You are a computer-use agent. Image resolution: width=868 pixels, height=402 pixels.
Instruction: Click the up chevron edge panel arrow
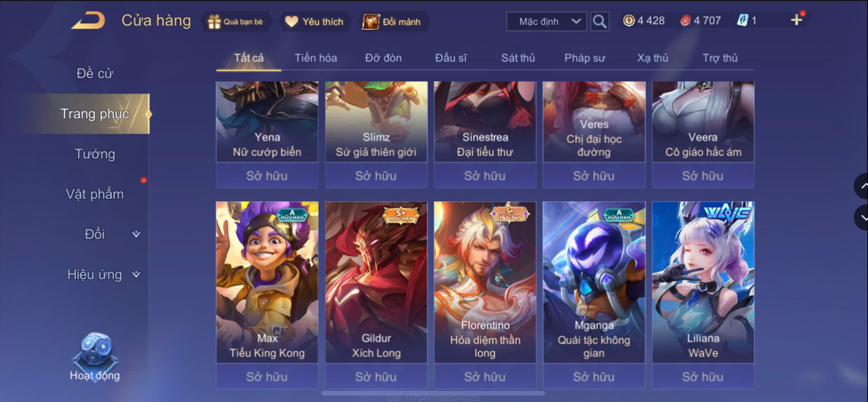pos(861,186)
